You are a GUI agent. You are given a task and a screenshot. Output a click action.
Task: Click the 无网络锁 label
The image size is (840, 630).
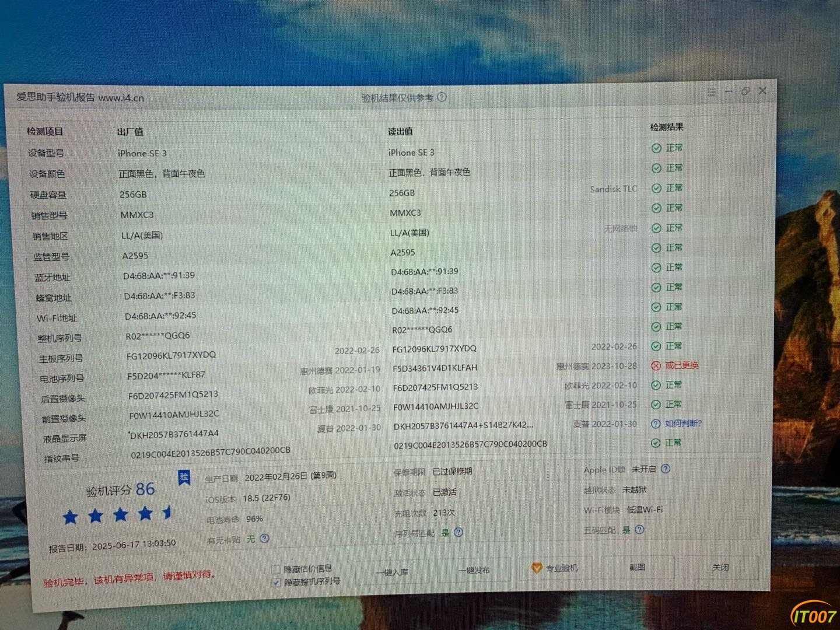click(621, 229)
